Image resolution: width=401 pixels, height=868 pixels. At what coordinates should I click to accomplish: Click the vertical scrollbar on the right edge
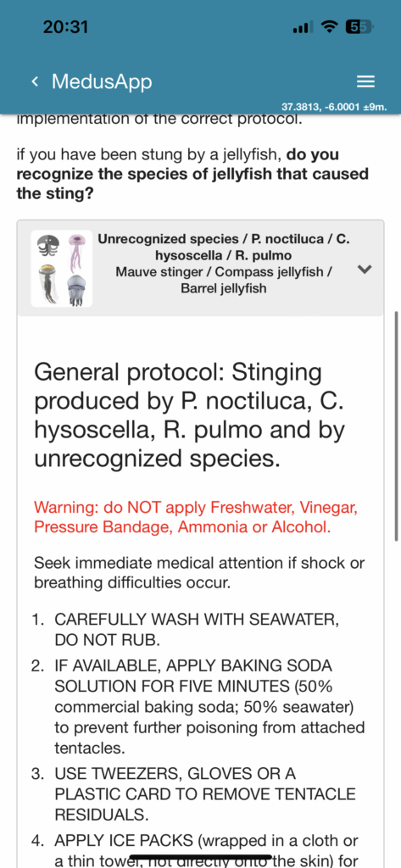click(396, 426)
